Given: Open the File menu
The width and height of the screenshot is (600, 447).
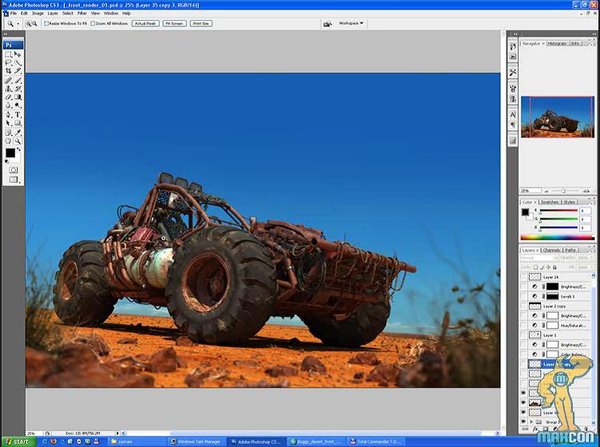Looking at the screenshot, I should point(13,13).
